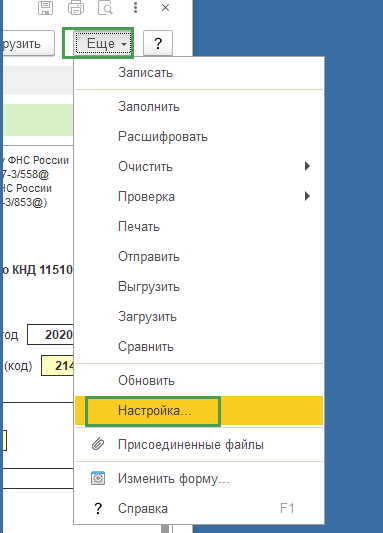The height and width of the screenshot is (533, 383).
Task: Select Записать from the menu
Action: pos(199,73)
